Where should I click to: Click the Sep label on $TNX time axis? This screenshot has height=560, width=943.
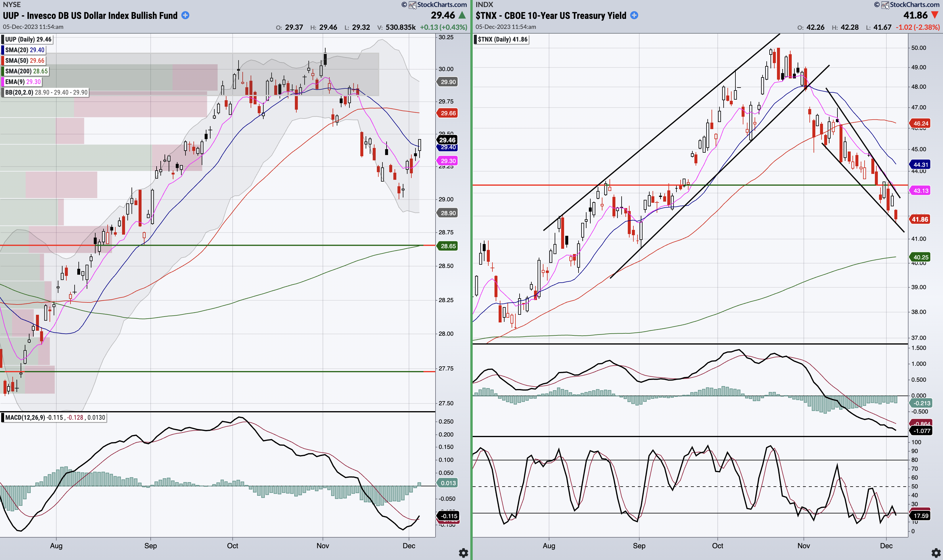[639, 546]
